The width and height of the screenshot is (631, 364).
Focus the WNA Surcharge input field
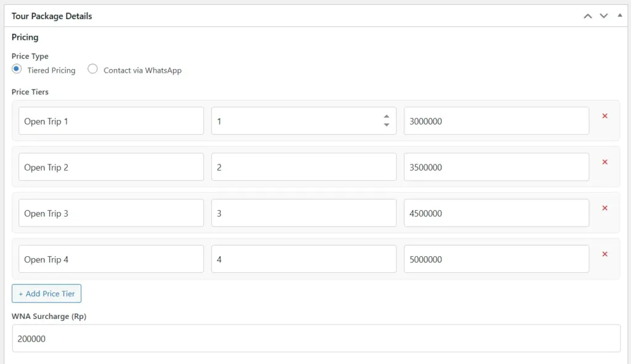(315, 339)
